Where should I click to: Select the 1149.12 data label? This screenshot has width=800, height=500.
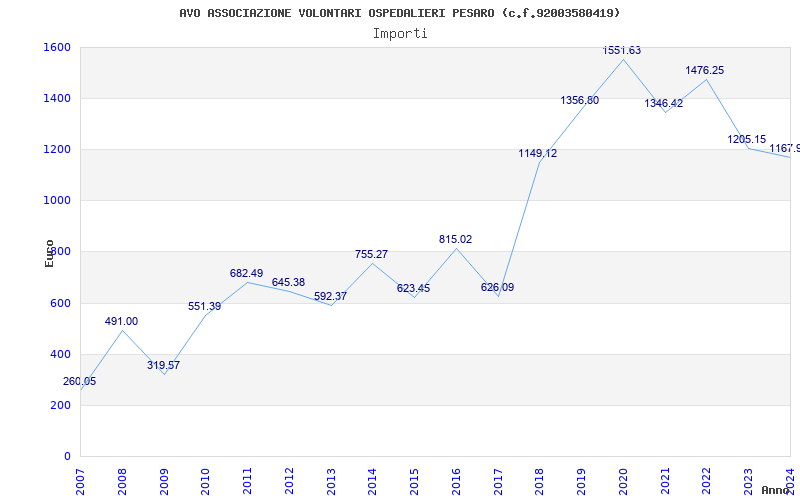tap(538, 153)
